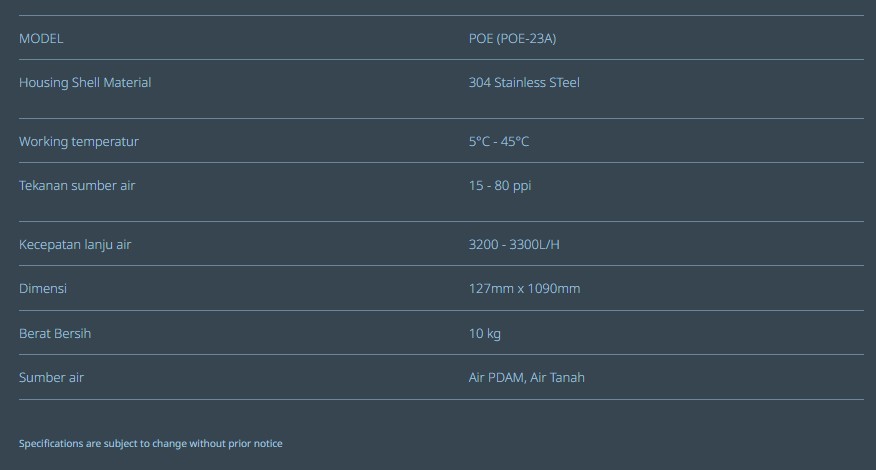Select the POE (POE-23A) model value
Image resolution: width=876 pixels, height=470 pixels.
[x=512, y=39]
